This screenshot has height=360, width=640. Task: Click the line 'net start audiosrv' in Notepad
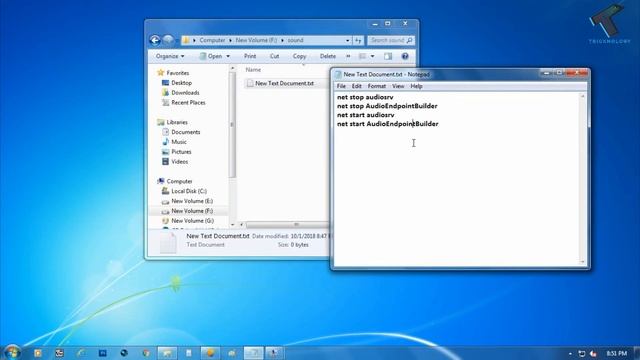tap(365, 115)
